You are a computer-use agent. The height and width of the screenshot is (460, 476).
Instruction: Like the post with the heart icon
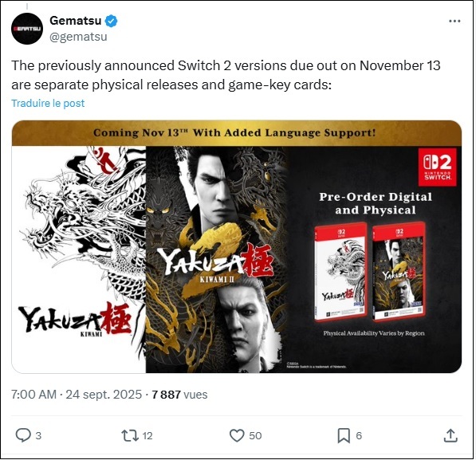(x=237, y=435)
